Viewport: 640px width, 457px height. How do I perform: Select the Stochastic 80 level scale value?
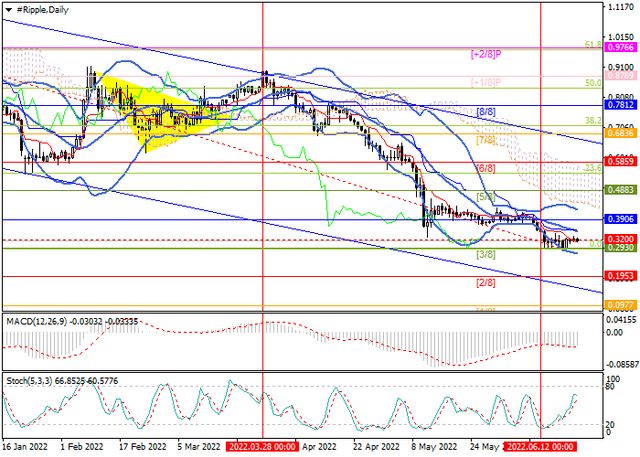click(x=611, y=386)
